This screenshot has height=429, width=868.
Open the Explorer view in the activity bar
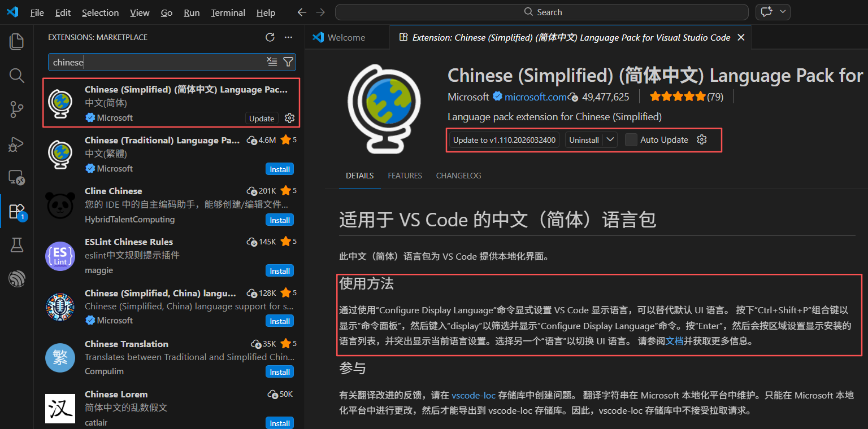(x=17, y=41)
